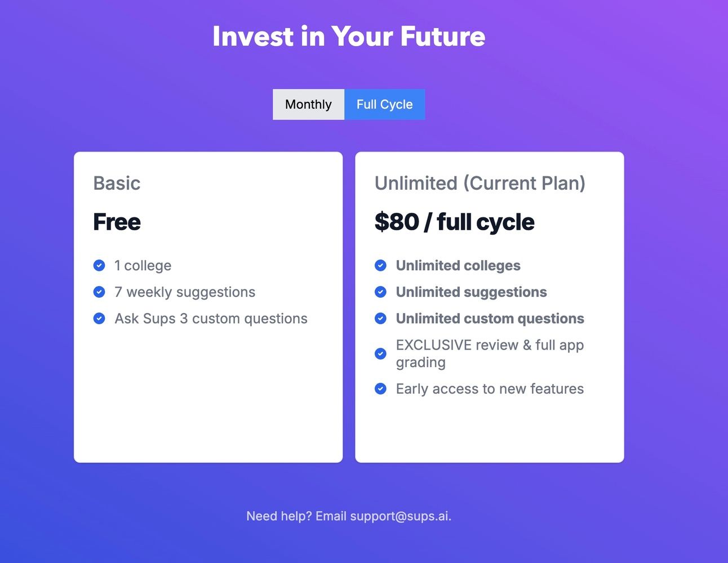The width and height of the screenshot is (728, 563).
Task: Click checkmark beside Unlimited custom questions
Action: coord(381,318)
